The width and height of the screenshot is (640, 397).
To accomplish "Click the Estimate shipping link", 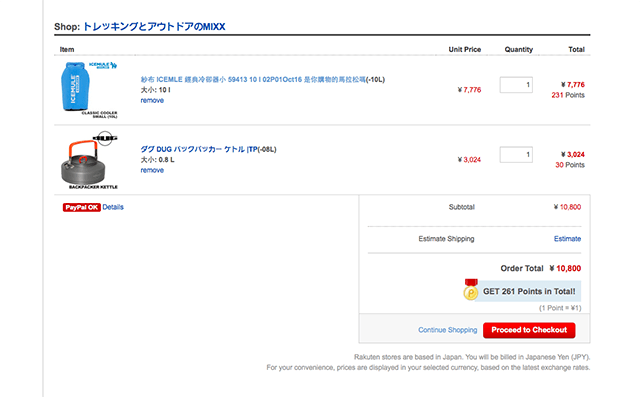I will click(567, 239).
